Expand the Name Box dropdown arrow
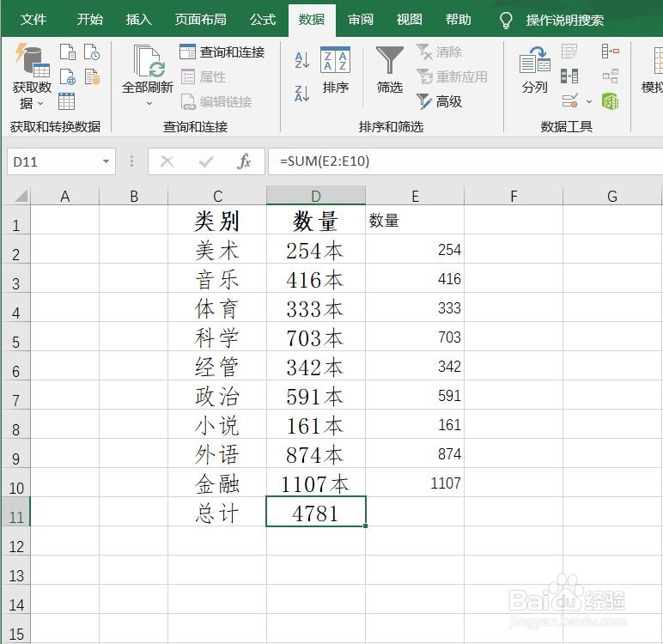The width and height of the screenshot is (663, 644). [x=106, y=161]
